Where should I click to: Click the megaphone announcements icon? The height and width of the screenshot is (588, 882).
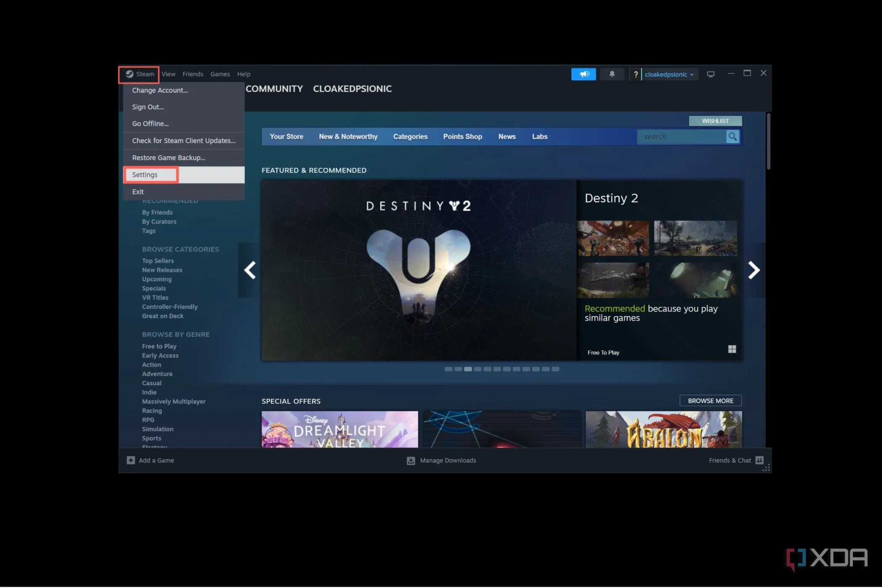(583, 74)
